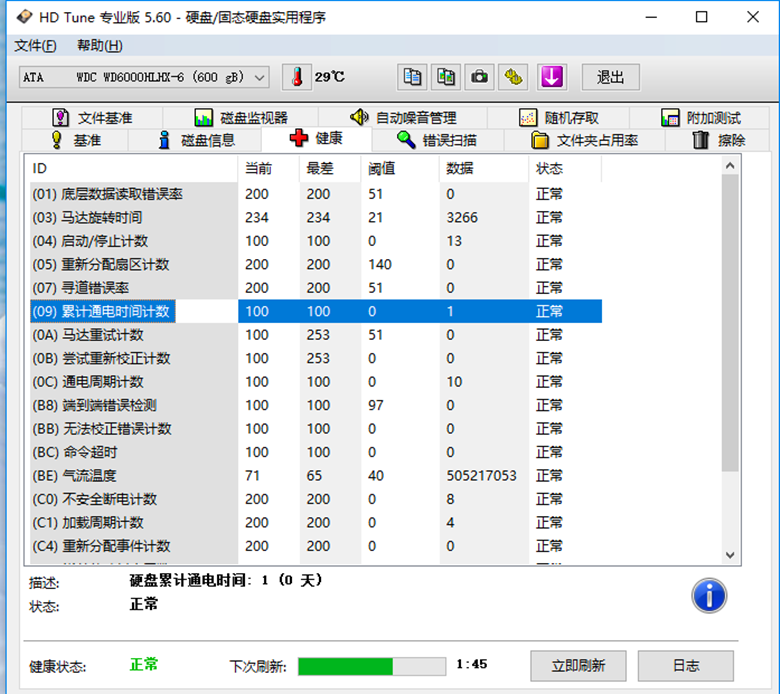Click the data value 3266
This screenshot has height=694, width=780.
pos(462,217)
